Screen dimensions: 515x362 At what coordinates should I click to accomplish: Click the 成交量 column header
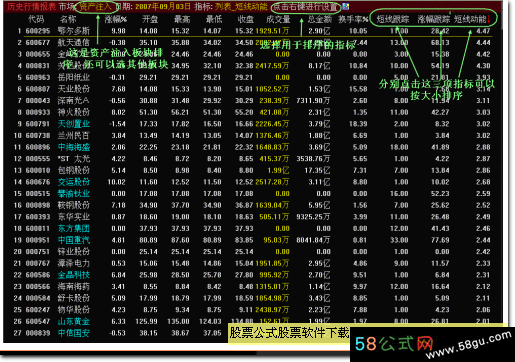278,19
